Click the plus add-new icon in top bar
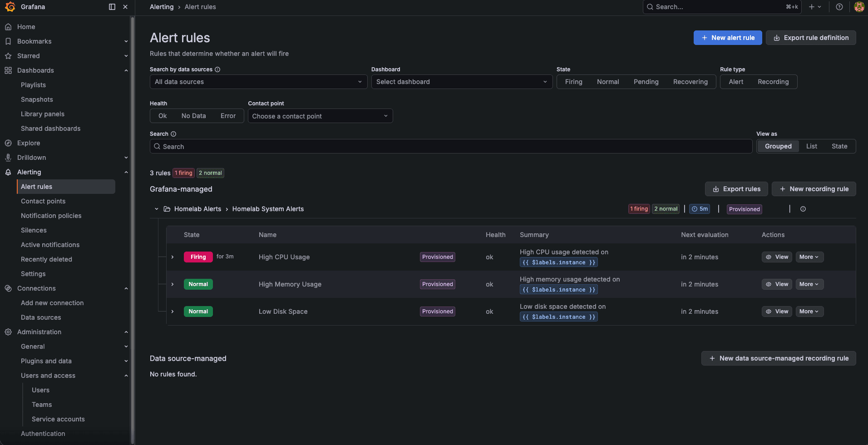The image size is (868, 445). pos(815,7)
